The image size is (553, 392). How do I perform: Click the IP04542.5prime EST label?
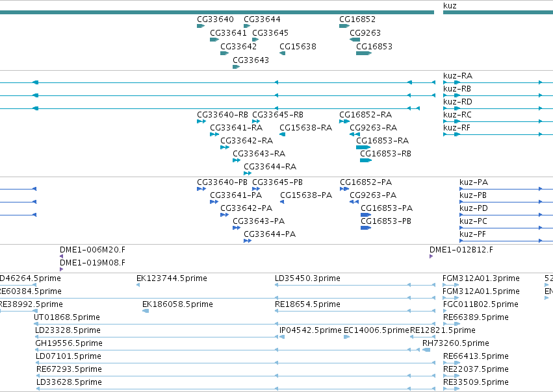(311, 331)
